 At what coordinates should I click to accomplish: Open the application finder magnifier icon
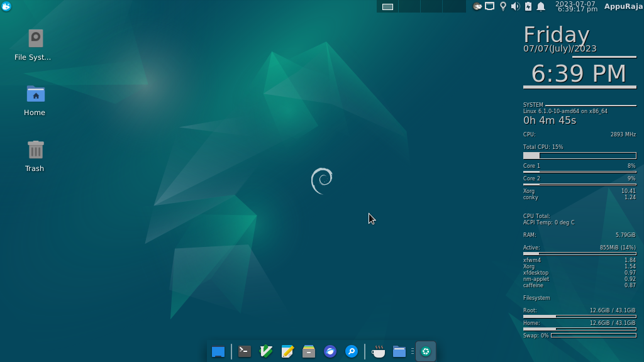(352, 351)
